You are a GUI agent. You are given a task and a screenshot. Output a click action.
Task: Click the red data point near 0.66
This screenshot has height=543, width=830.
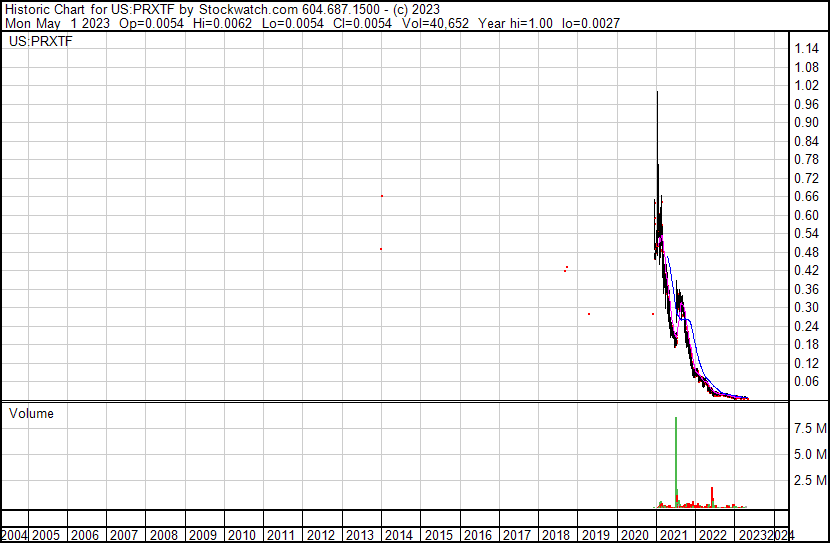[382, 196]
